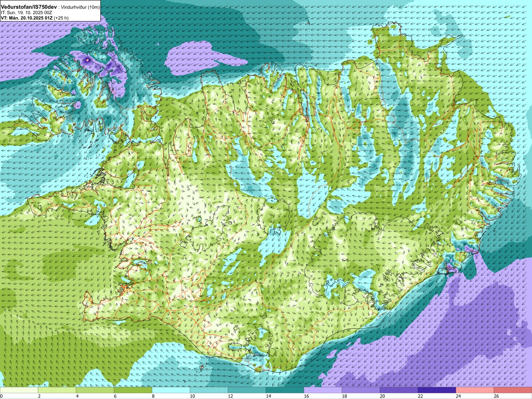532x399 pixels.
Task: Pick the 12–14 teal legend swatch
Action: tap(247, 390)
